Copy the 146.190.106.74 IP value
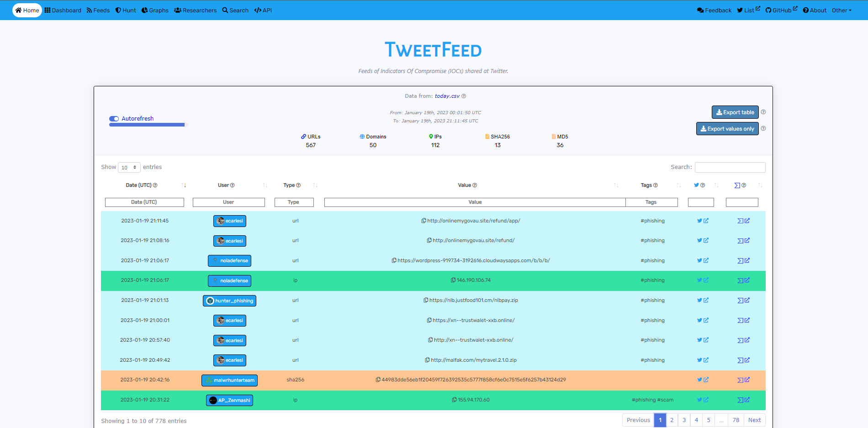This screenshot has width=868, height=428. [453, 280]
